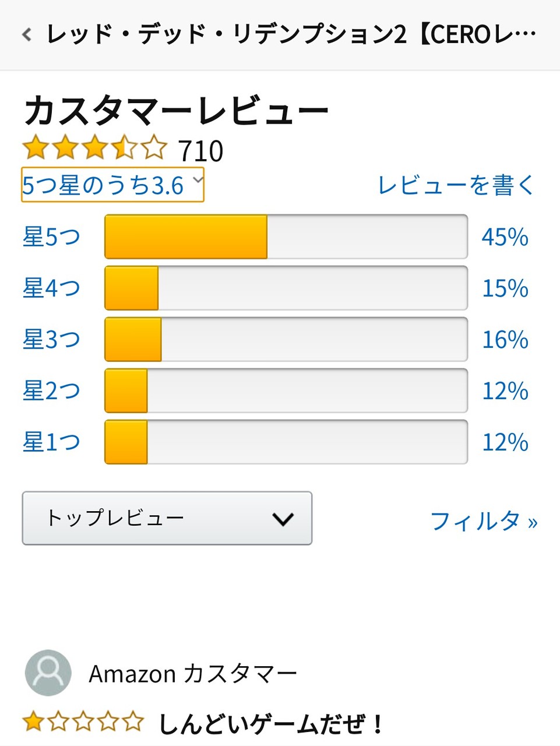Image resolution: width=560 pixels, height=746 pixels.
Task: Click the レビューを書く link
Action: 456,185
